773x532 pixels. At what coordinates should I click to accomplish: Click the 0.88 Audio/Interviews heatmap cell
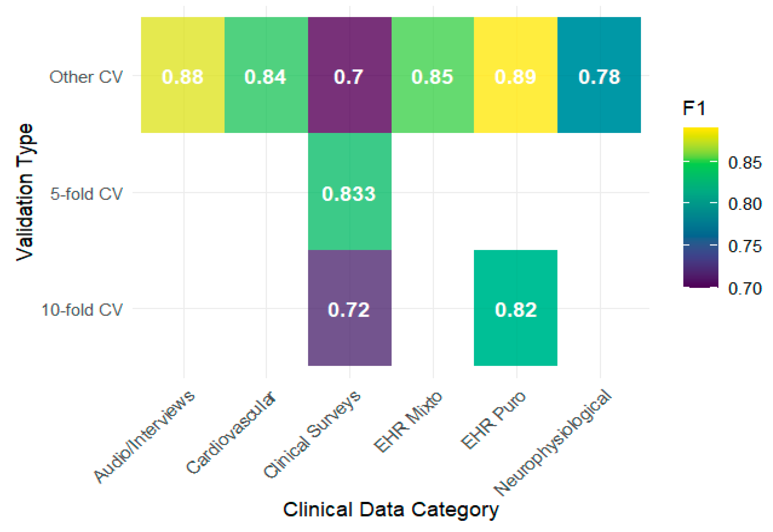coord(182,75)
